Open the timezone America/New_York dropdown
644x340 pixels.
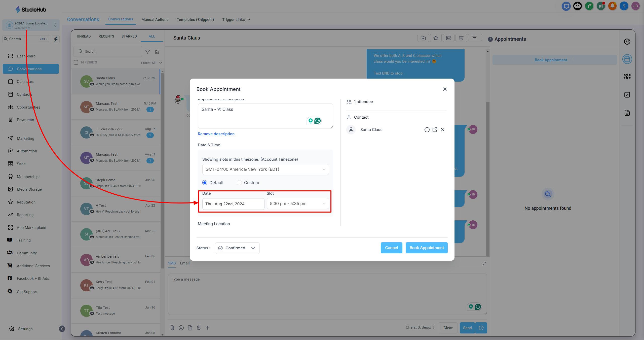[x=265, y=169]
